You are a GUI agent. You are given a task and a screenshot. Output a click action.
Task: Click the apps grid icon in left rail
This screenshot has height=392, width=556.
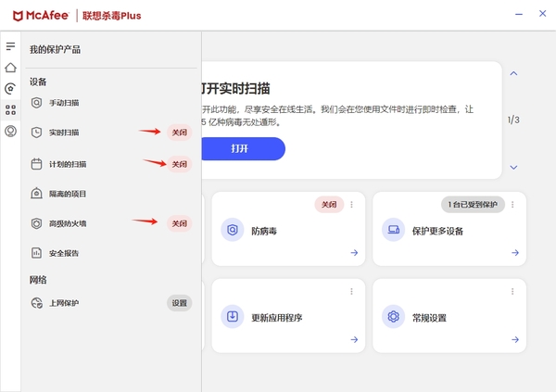(x=10, y=109)
